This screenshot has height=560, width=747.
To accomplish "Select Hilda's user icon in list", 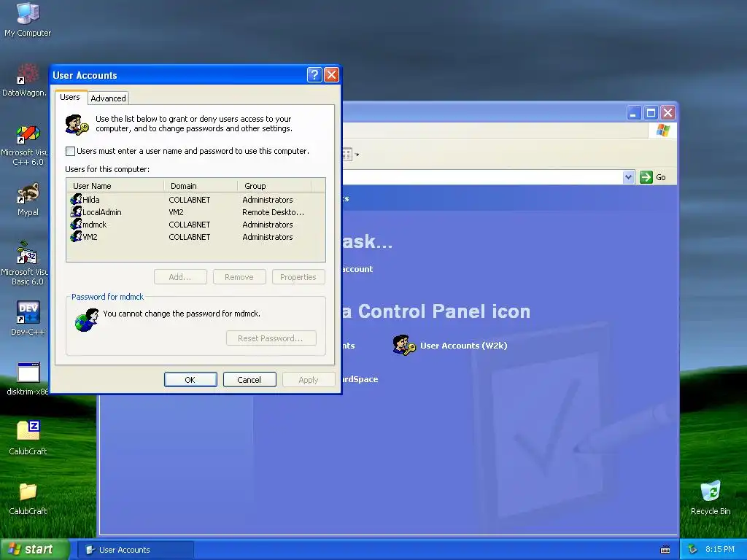I will 76,200.
